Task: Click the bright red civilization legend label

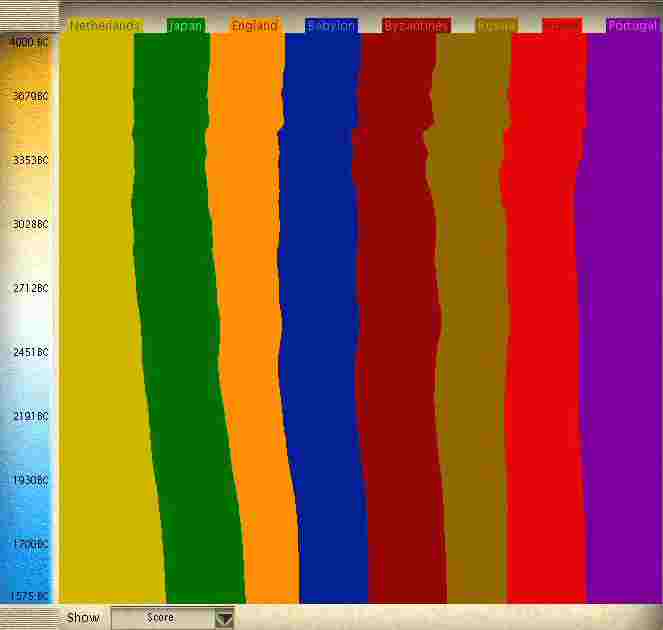Action: tap(561, 26)
